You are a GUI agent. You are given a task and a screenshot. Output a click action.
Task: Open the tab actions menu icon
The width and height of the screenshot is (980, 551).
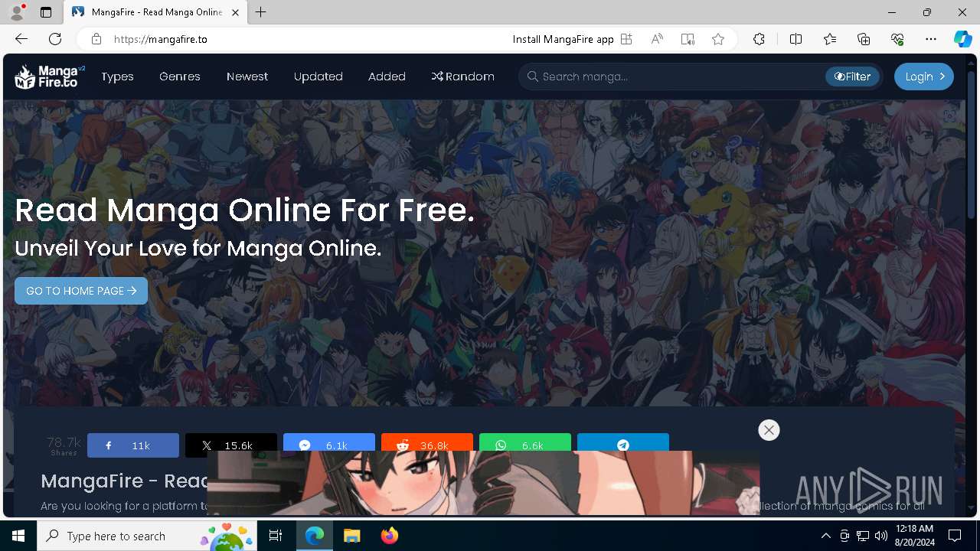[x=46, y=12]
